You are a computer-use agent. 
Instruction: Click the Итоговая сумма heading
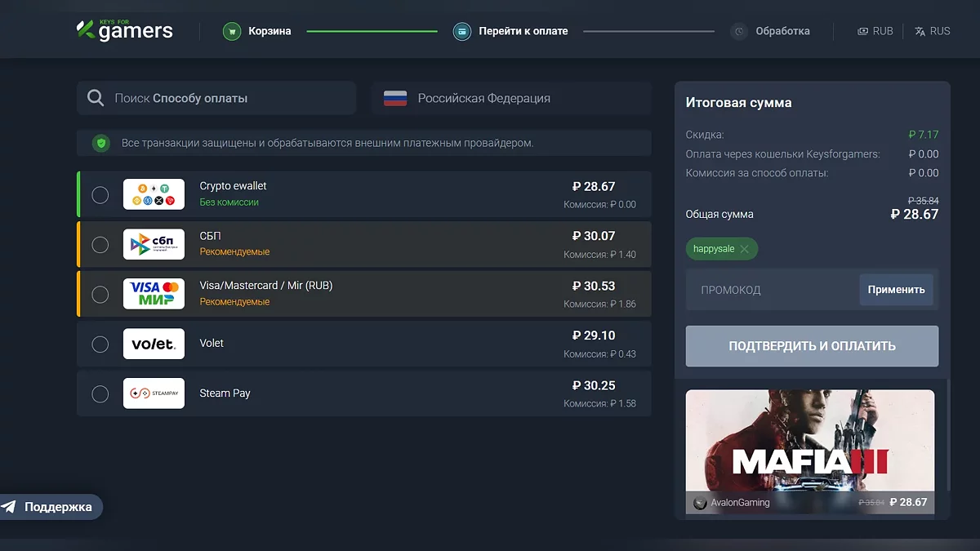[x=738, y=103]
